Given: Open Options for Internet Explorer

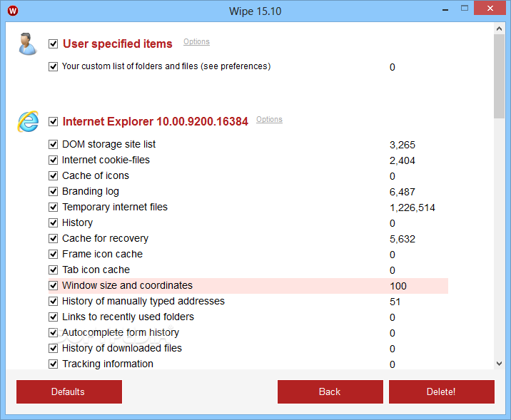Looking at the screenshot, I should 269,120.
